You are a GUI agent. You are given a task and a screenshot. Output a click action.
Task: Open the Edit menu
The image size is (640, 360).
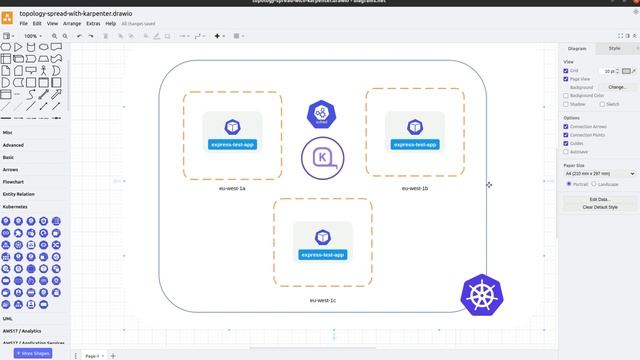coord(37,24)
